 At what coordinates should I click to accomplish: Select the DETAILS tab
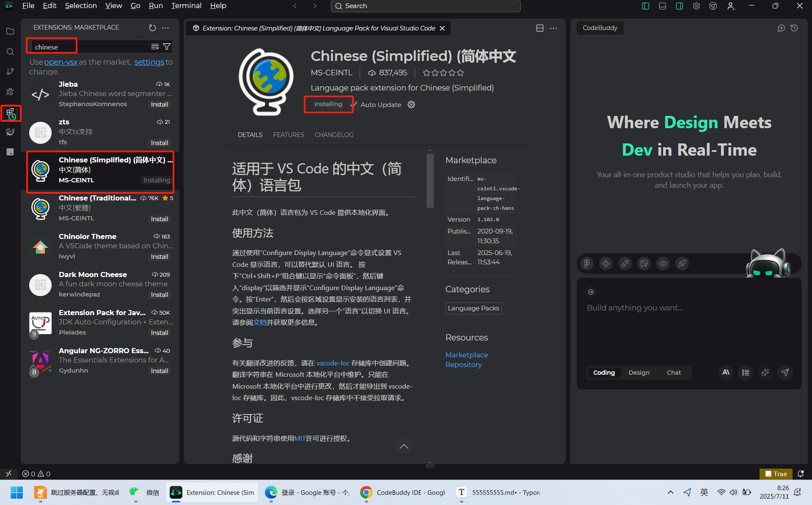tap(250, 134)
